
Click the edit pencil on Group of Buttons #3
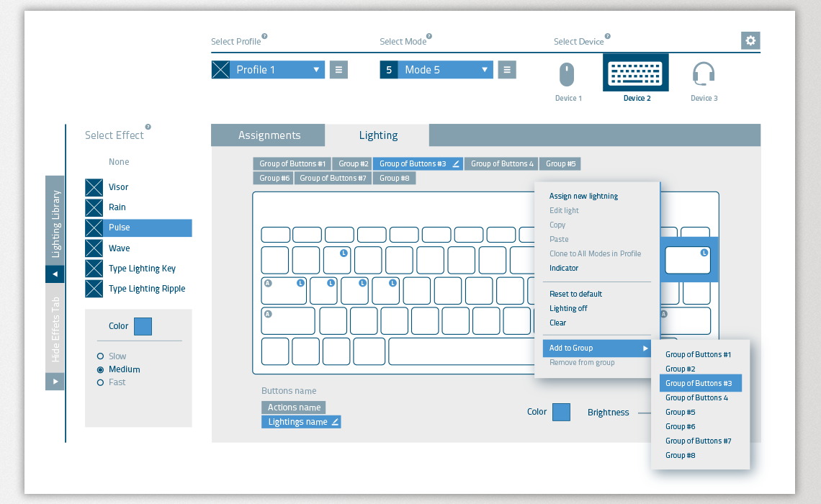click(457, 163)
